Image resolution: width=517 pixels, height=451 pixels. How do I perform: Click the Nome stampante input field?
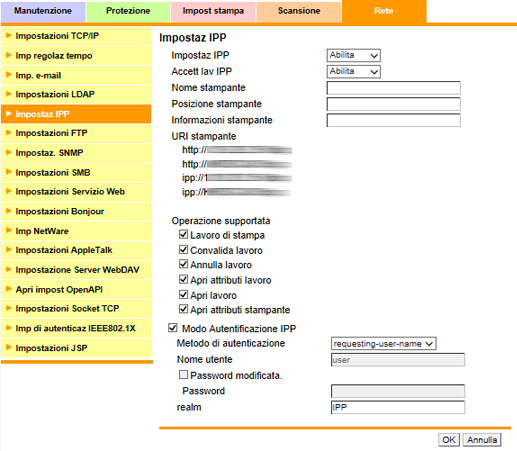[x=394, y=88]
